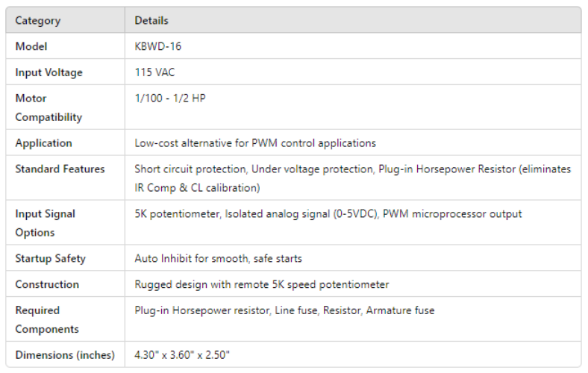Click the model number KBWD-16
The image size is (588, 373).
tap(158, 46)
